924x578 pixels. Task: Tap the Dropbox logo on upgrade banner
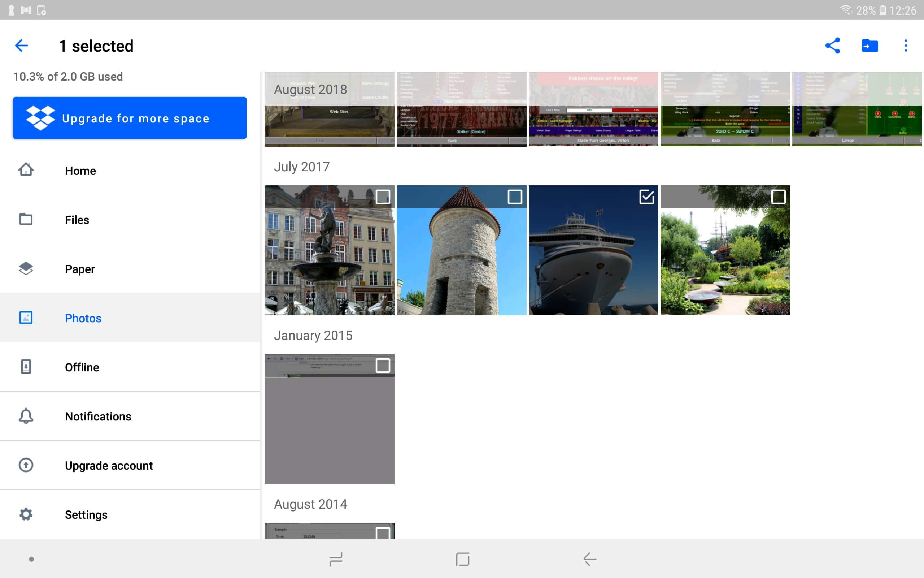click(40, 118)
